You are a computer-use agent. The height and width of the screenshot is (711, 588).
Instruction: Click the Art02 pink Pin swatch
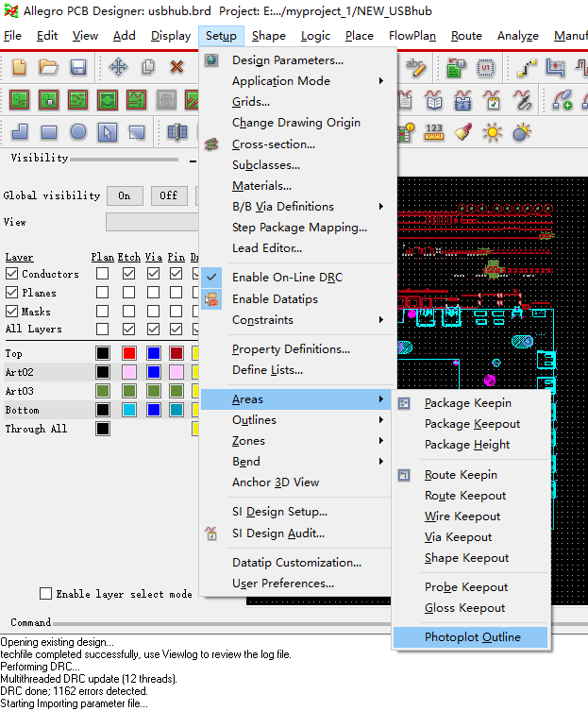(x=176, y=372)
